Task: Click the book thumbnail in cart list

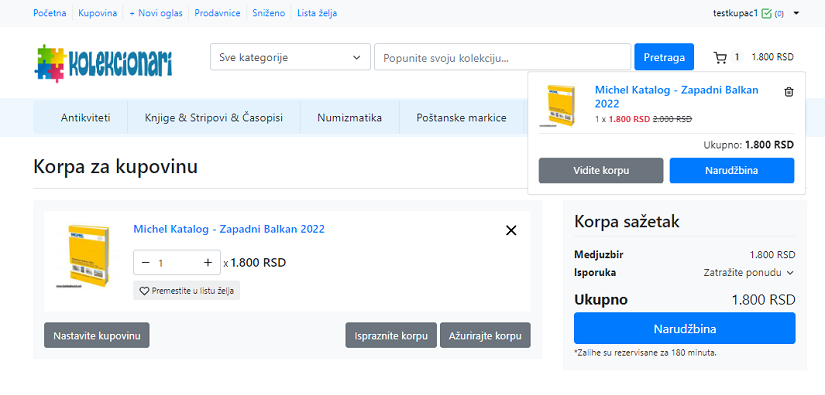Action: tap(88, 256)
